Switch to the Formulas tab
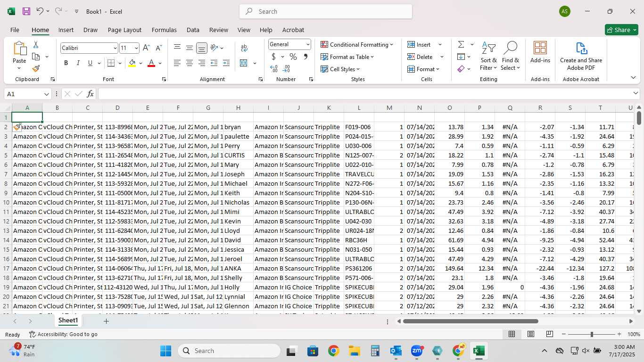The height and width of the screenshot is (362, 644). click(164, 30)
